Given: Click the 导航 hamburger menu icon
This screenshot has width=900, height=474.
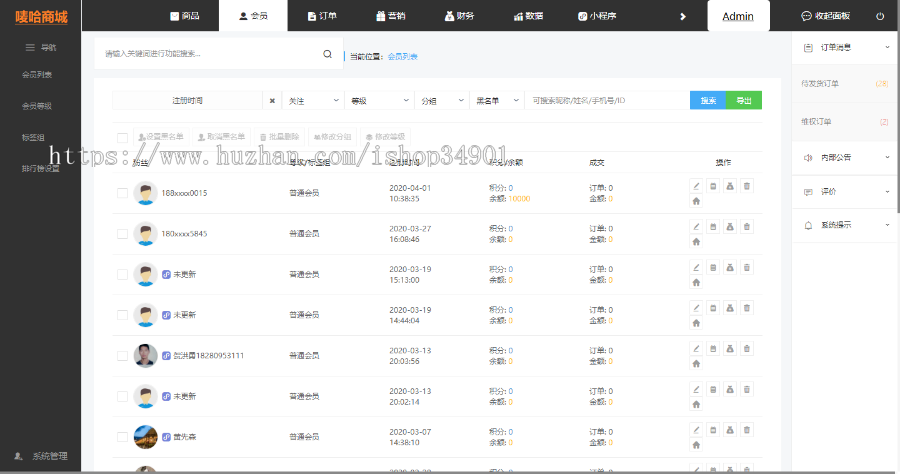Looking at the screenshot, I should (30, 48).
